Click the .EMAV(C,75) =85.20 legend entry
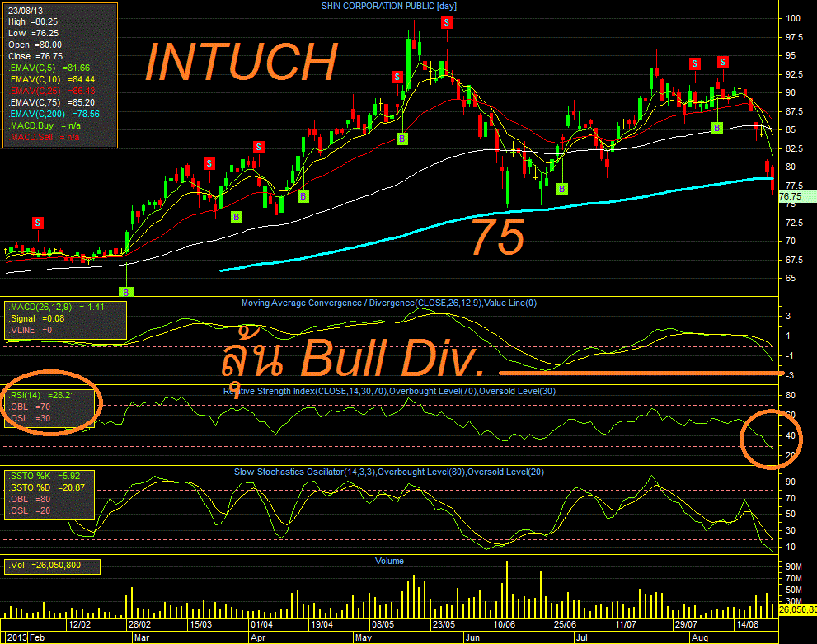Image resolution: width=817 pixels, height=644 pixels. [x=52, y=102]
